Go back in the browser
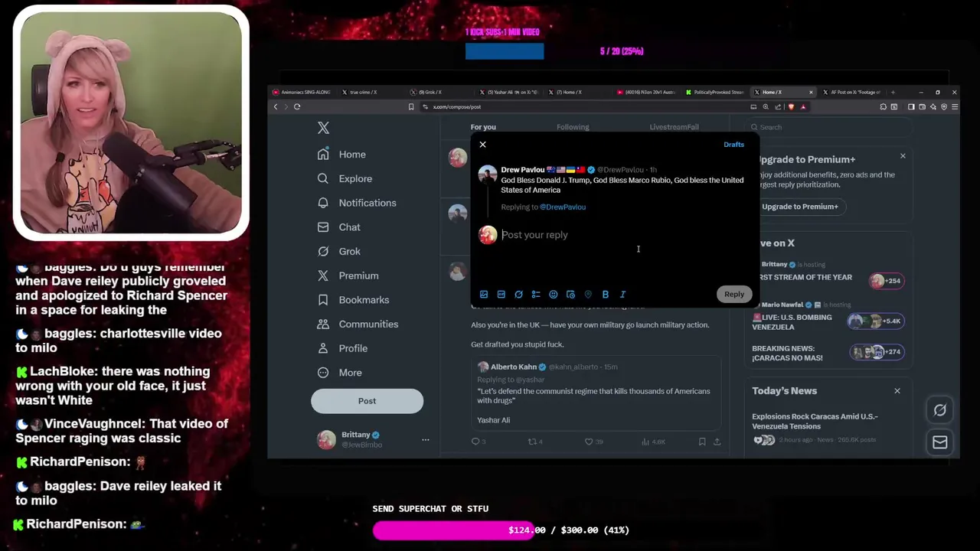 click(276, 107)
